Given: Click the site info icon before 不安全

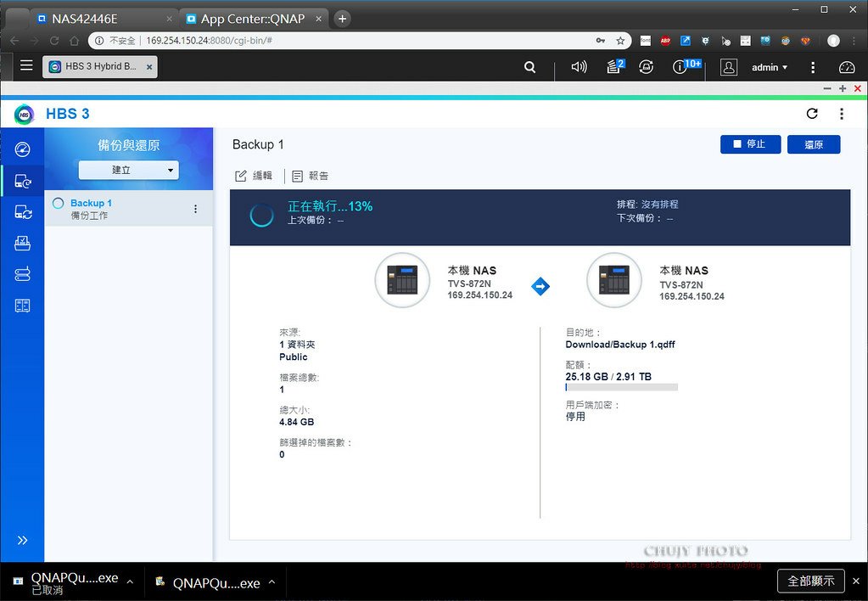Looking at the screenshot, I should (99, 41).
